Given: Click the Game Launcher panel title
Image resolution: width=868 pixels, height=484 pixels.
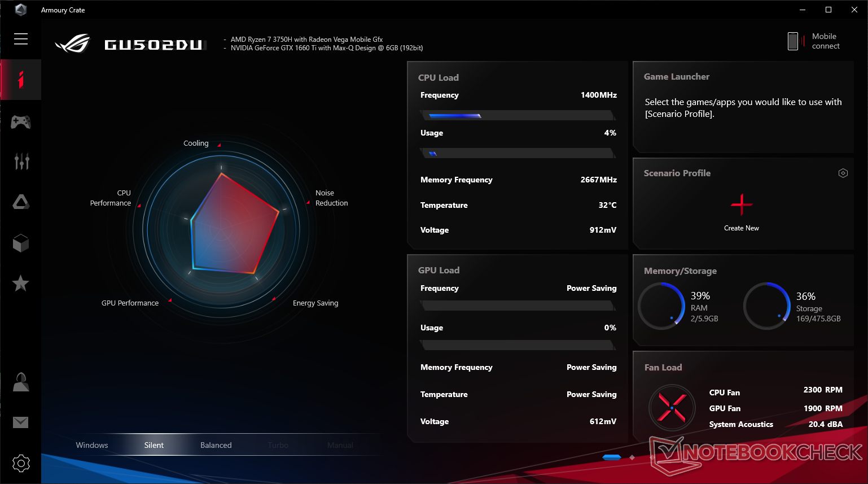Looking at the screenshot, I should (677, 77).
